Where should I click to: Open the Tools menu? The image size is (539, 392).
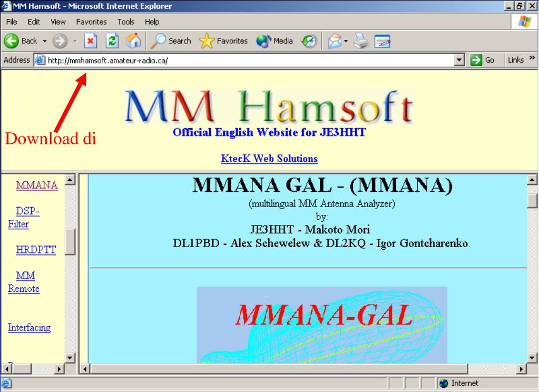pyautogui.click(x=126, y=22)
